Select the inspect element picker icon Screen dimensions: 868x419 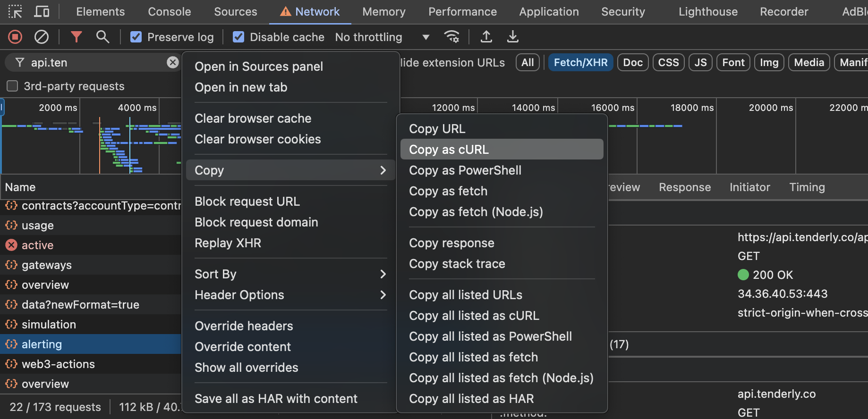click(x=15, y=12)
